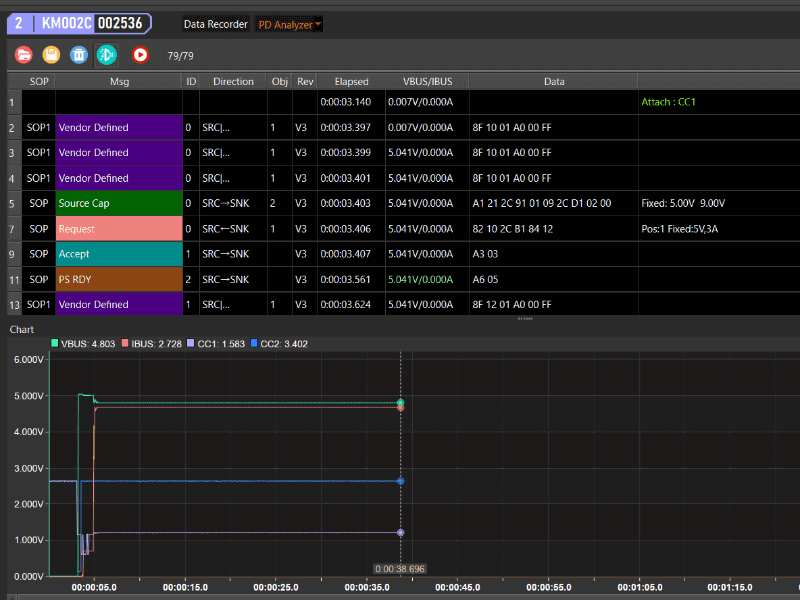Click the chart cursor time marker 0:00:38.696
The height and width of the screenshot is (600, 800).
pyautogui.click(x=400, y=568)
